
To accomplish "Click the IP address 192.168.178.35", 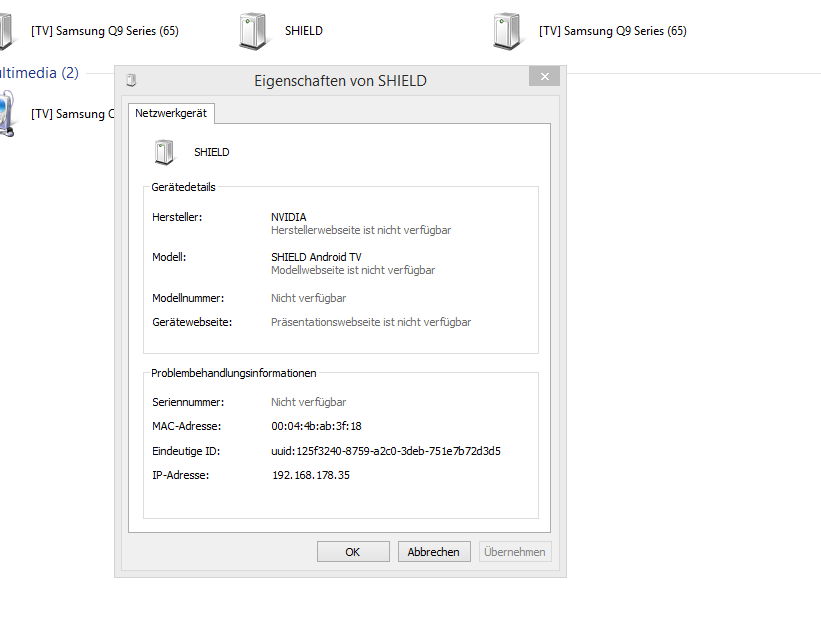I will tap(311, 475).
